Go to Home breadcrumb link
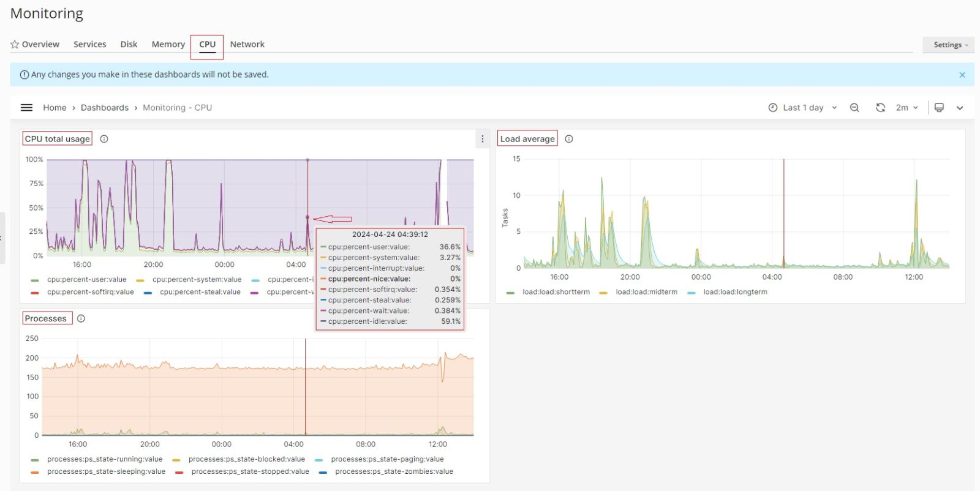Screen dimensions: 980x491 55,108
